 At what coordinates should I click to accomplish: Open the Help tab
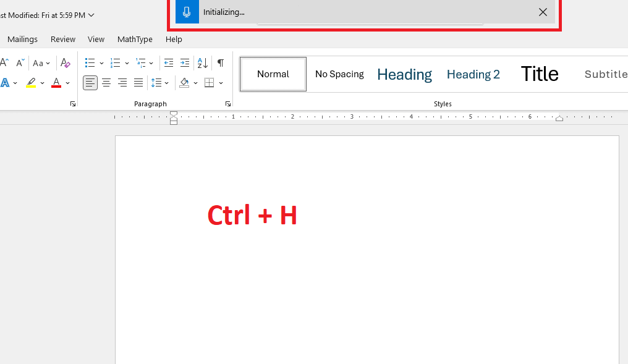click(x=174, y=40)
